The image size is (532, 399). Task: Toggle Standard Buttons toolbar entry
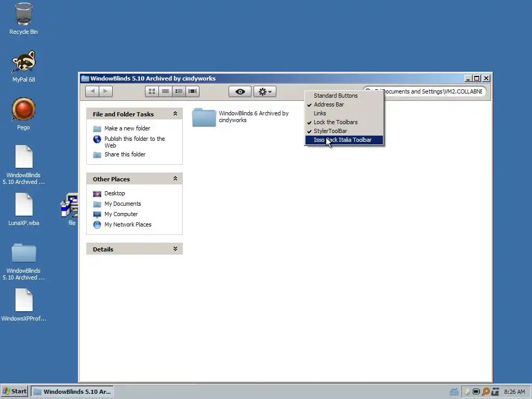(x=344, y=96)
